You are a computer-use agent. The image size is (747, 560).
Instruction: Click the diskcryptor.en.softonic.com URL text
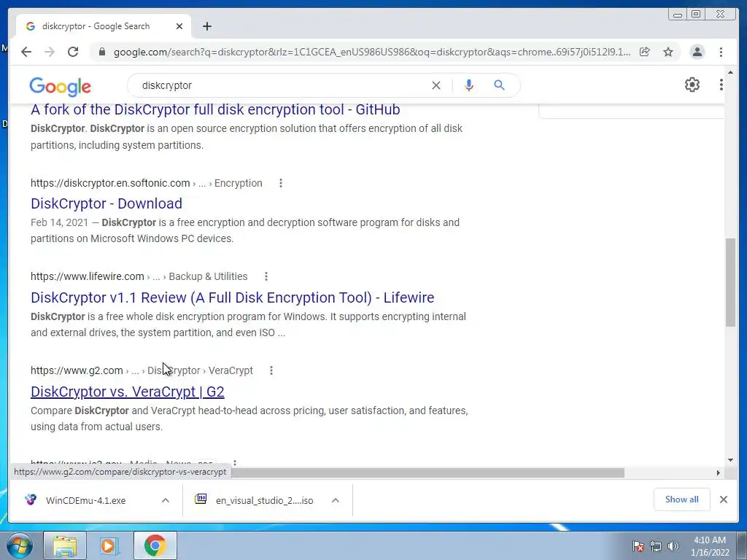click(x=110, y=183)
